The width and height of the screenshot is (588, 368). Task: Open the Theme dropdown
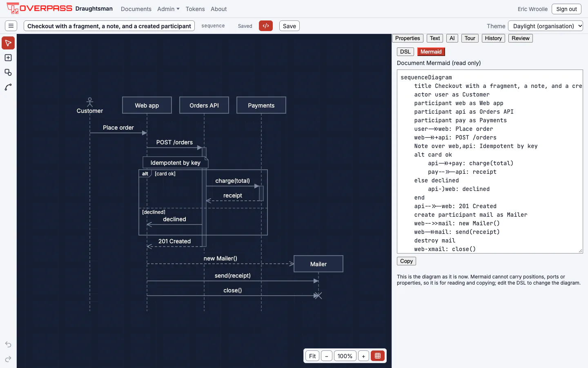[x=546, y=26]
